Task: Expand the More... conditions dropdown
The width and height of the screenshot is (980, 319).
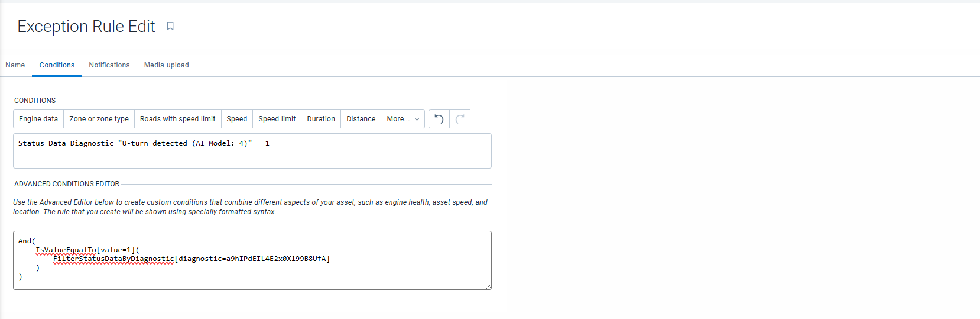Action: coord(403,119)
